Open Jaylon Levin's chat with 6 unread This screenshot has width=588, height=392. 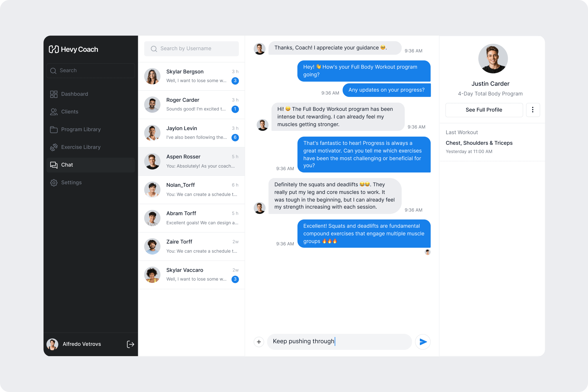pyautogui.click(x=191, y=133)
